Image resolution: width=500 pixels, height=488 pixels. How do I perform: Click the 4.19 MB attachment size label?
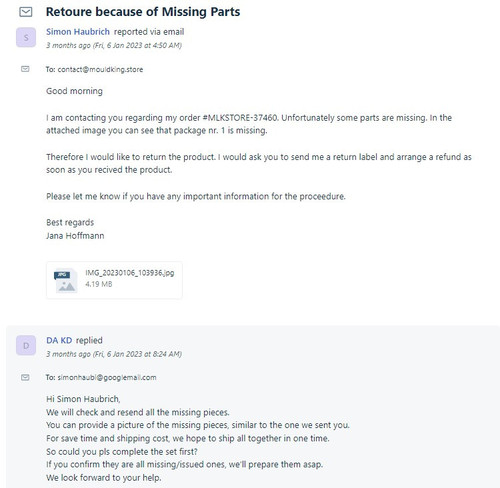(99, 284)
